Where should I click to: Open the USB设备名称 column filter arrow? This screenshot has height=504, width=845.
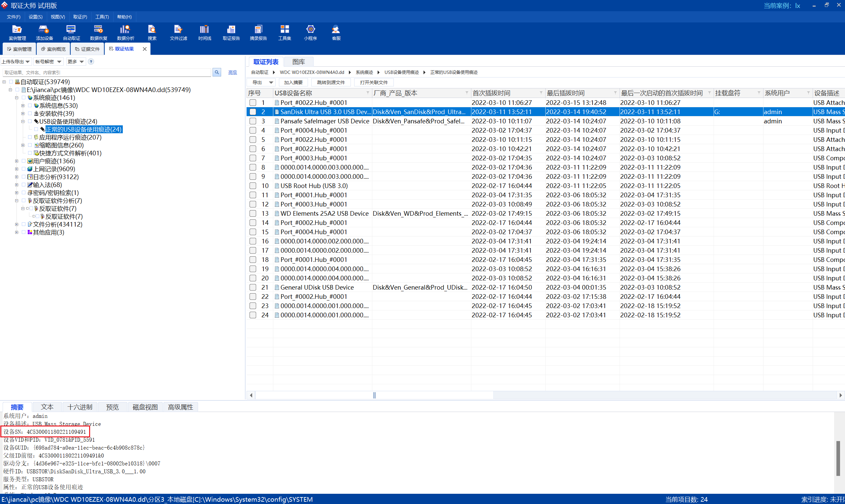point(368,93)
